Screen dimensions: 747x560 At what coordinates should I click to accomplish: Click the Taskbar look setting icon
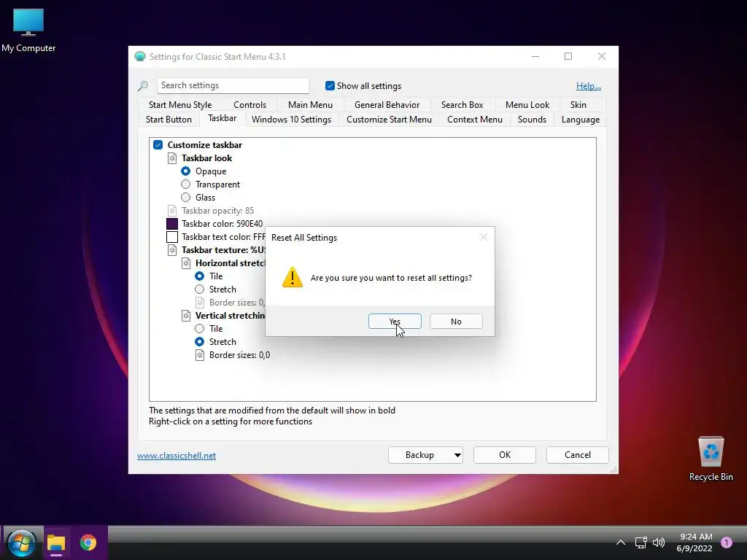172,158
